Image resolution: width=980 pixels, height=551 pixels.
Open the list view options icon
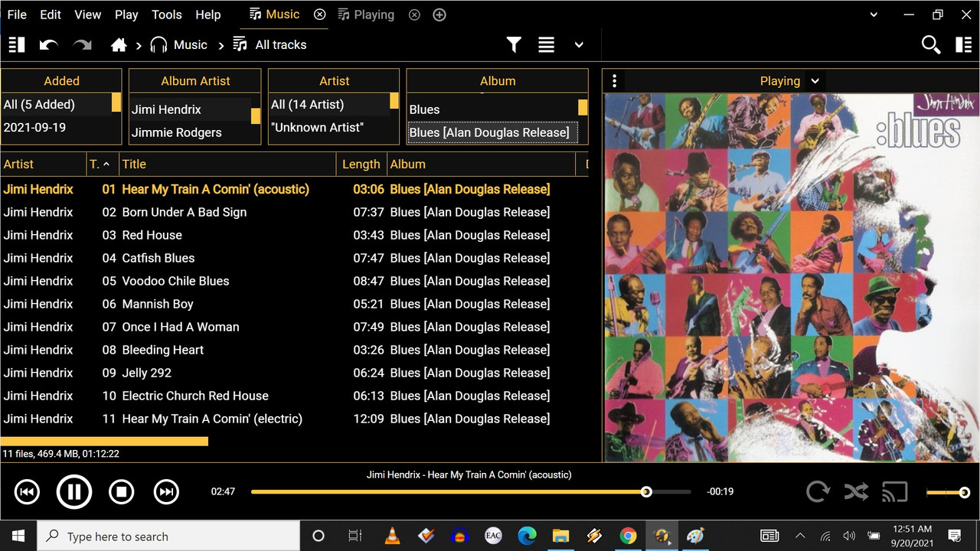(546, 45)
